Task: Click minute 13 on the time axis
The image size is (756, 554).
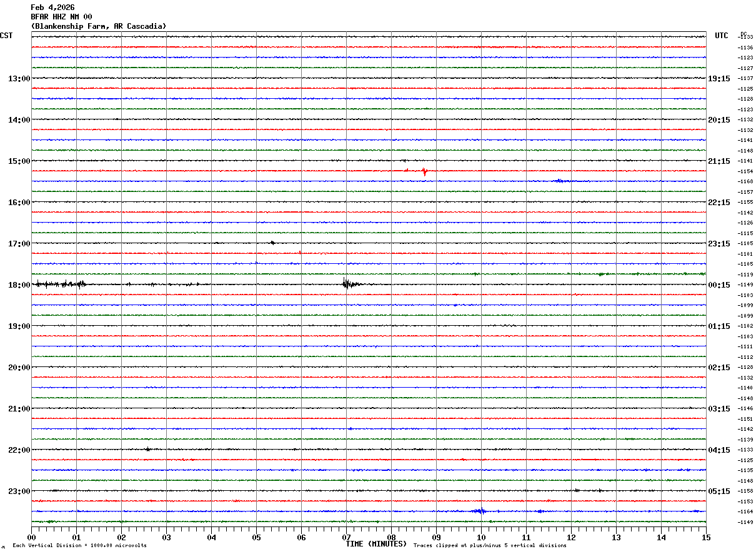Action: (616, 537)
